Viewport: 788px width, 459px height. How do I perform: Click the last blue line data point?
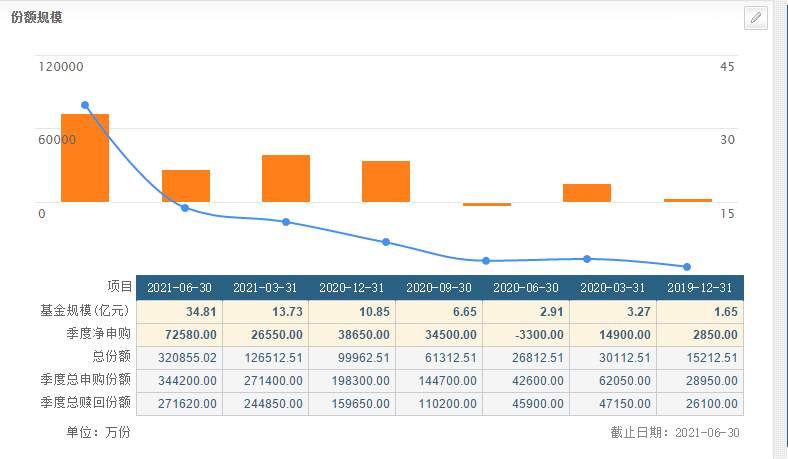coord(687,267)
